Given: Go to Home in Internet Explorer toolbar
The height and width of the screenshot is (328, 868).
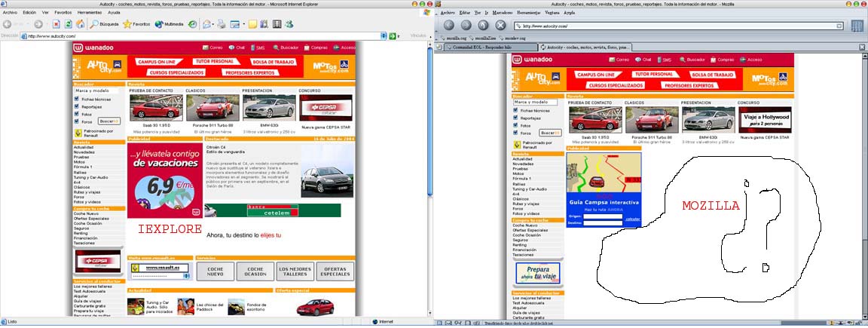Looking at the screenshot, I should tap(81, 24).
